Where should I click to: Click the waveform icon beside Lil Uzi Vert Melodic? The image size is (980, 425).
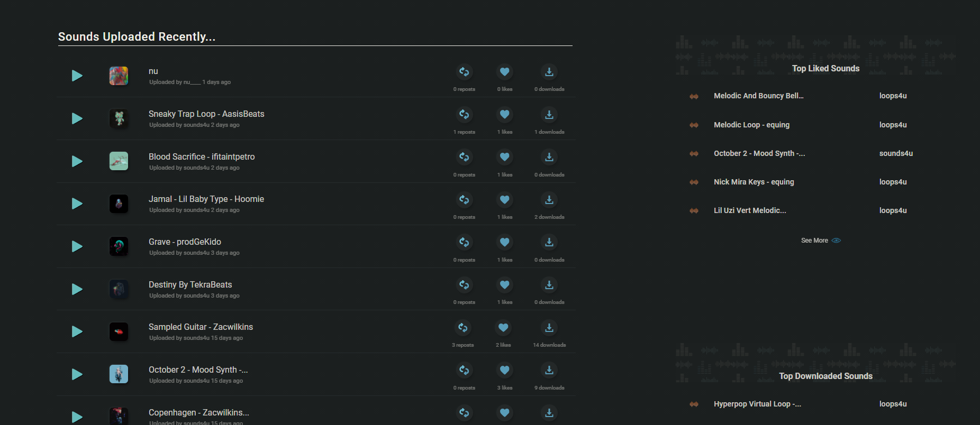point(694,211)
